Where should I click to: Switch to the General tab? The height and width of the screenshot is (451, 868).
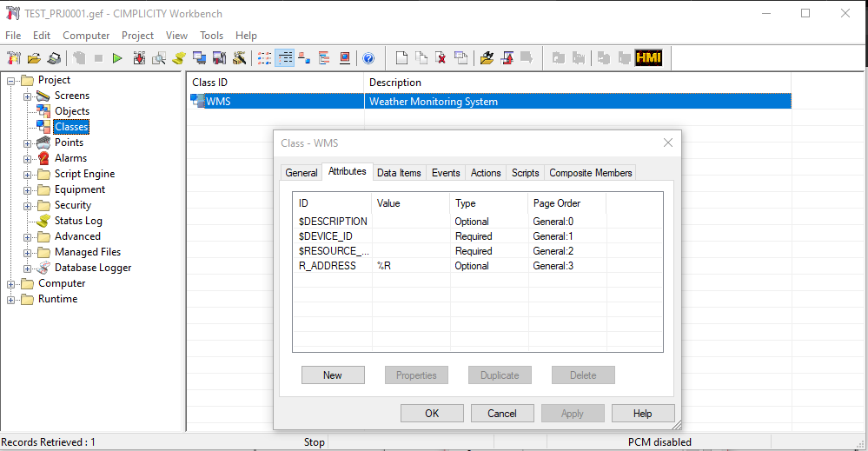point(301,173)
